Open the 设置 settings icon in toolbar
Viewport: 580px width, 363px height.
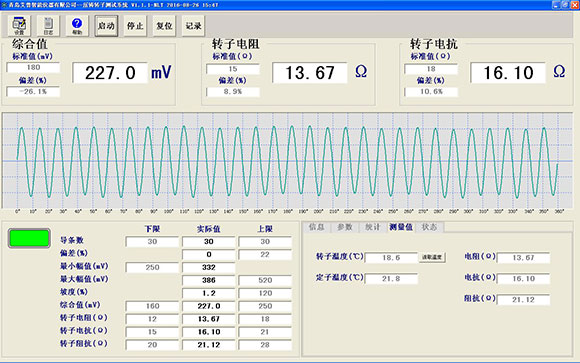point(19,26)
